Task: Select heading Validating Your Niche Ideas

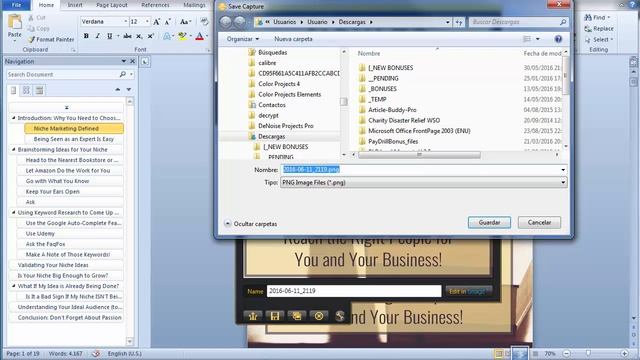Action: (66, 265)
